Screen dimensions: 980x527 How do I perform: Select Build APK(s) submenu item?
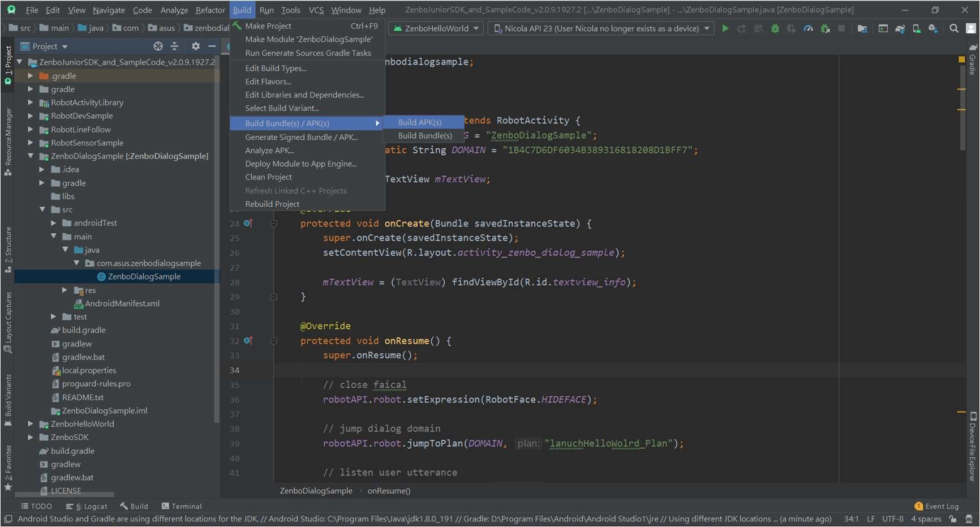click(x=423, y=122)
